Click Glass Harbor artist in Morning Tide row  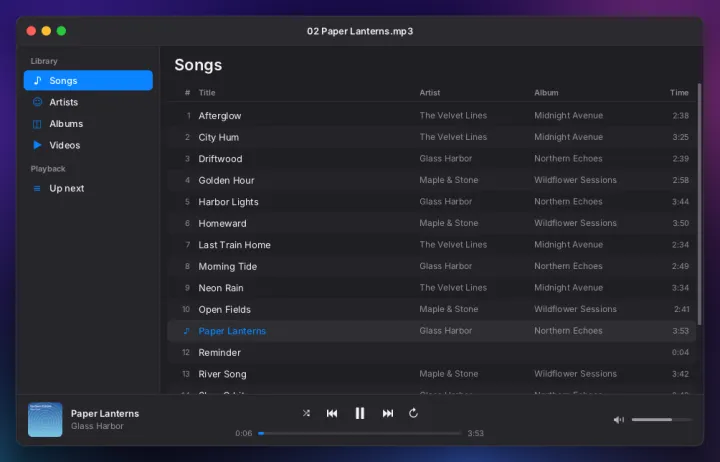point(445,266)
